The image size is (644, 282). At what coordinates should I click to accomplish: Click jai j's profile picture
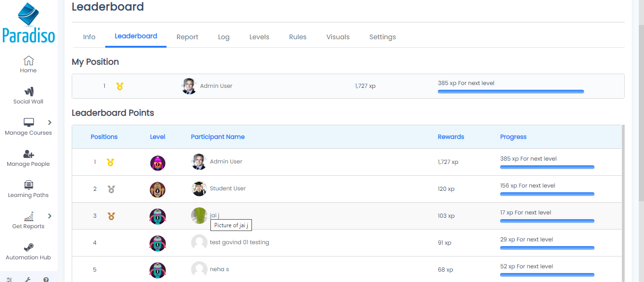point(199,215)
